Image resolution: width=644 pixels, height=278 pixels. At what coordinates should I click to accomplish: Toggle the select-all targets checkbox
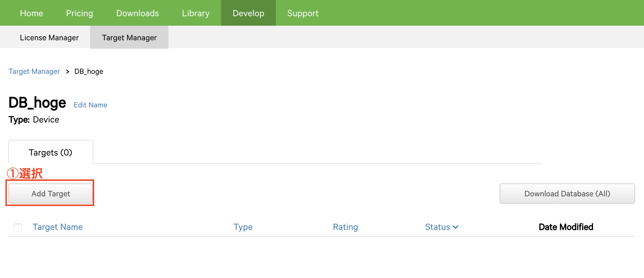(x=18, y=227)
